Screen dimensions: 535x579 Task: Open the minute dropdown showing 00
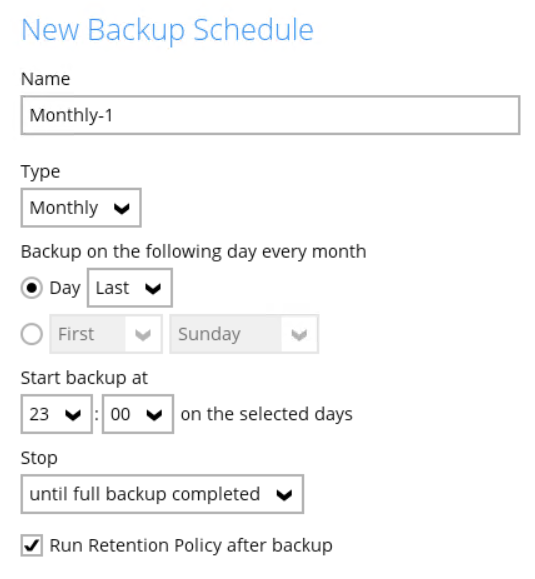(138, 414)
